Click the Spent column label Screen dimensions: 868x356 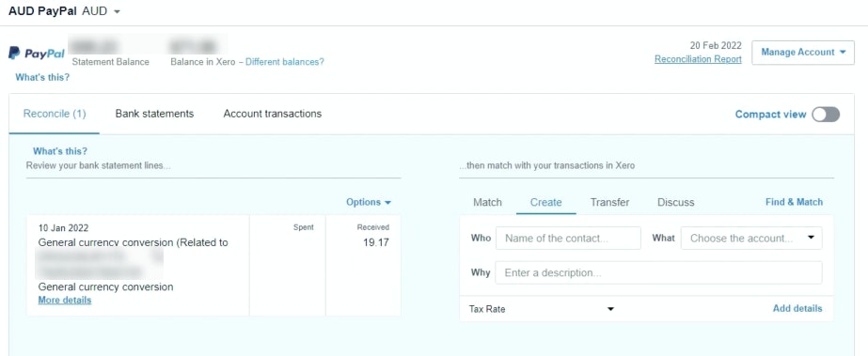pos(304,227)
